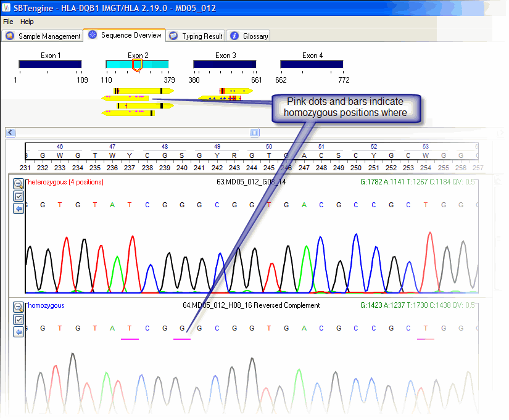Screen dimensions: 509x420
Task: Click the G:1782 A:1141 signal values
Action: 417,182
